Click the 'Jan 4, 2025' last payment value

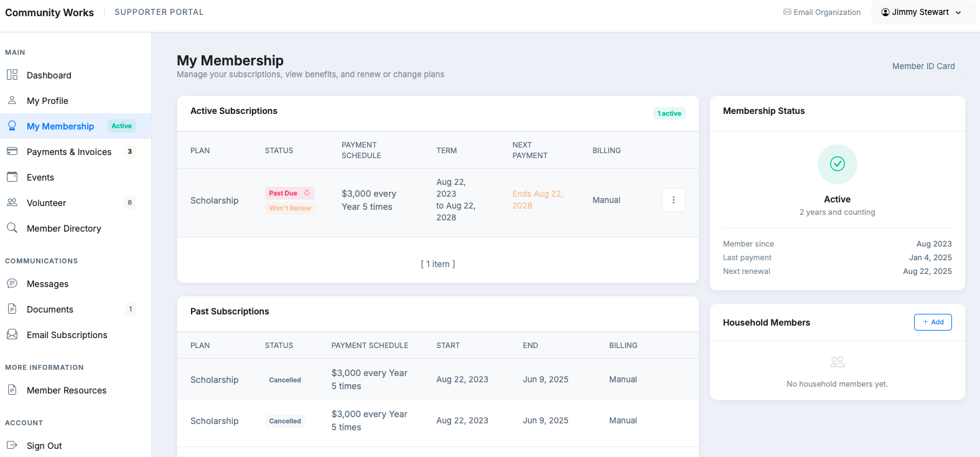[930, 257]
